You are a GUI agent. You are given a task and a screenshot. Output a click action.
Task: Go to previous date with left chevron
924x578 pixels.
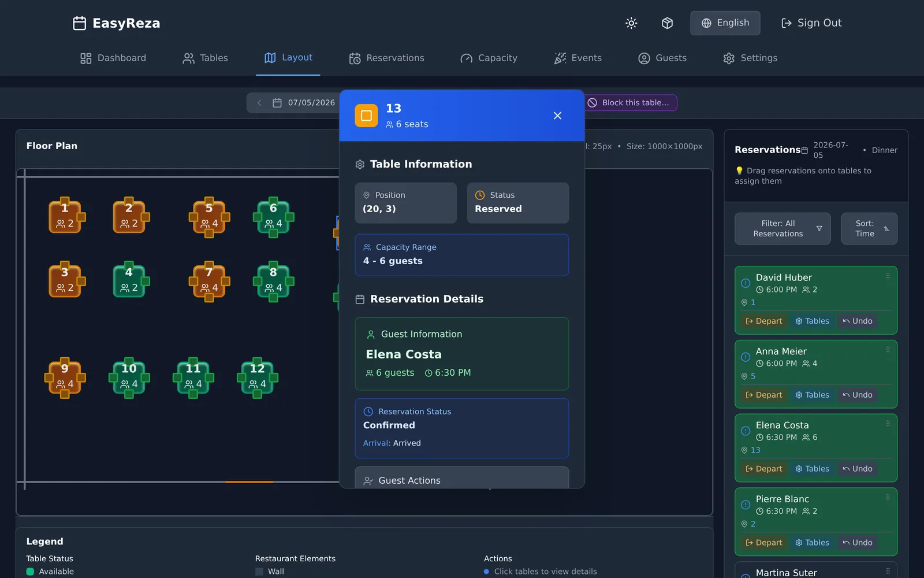coord(259,103)
